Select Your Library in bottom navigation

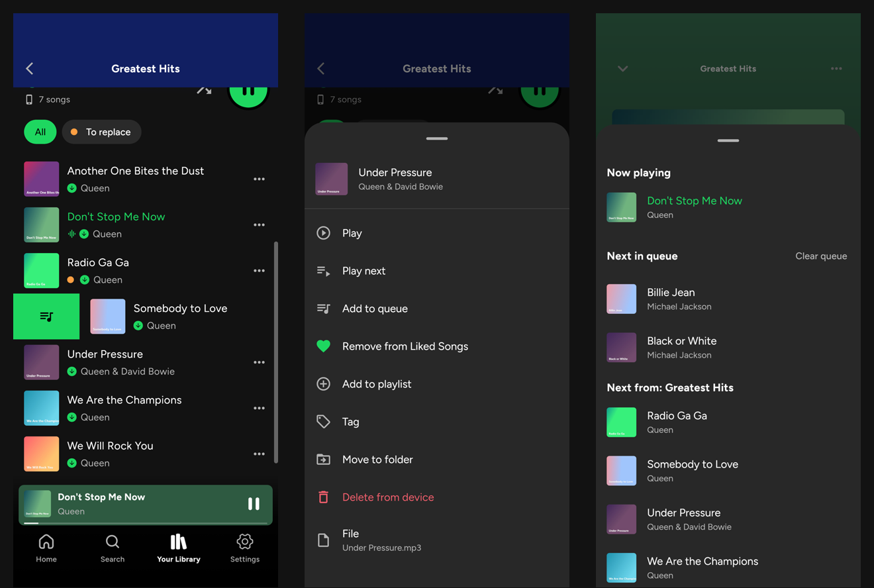click(x=179, y=548)
